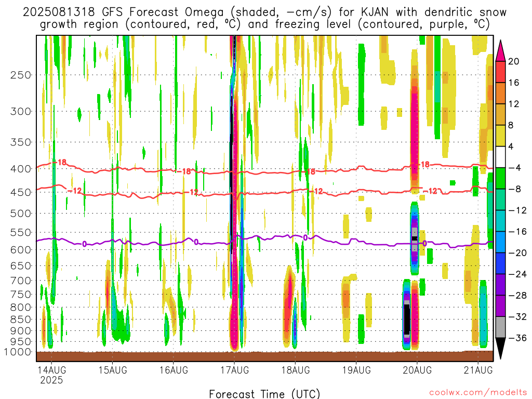Screen dimensions: 532x399
Task: Click the 450 pressure level label
Action: [x=21, y=192]
